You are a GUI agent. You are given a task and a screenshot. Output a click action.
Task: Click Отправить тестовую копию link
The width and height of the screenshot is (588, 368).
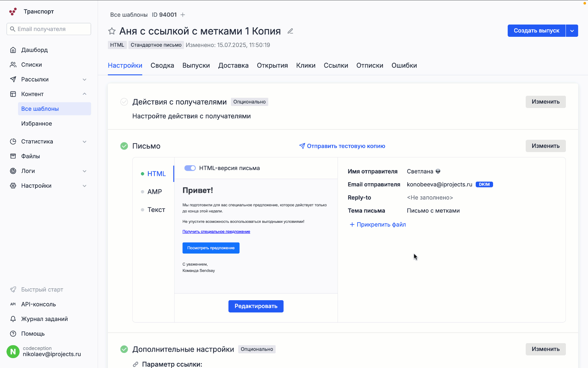pos(342,146)
